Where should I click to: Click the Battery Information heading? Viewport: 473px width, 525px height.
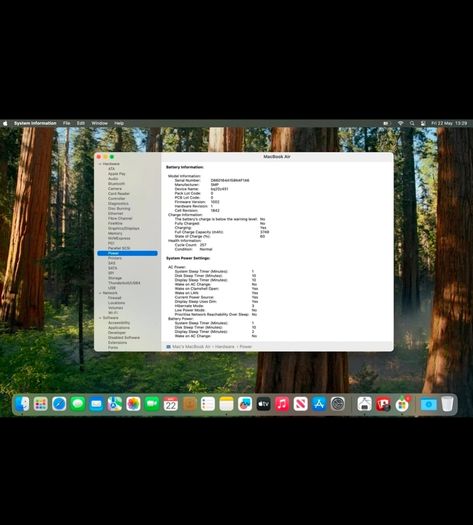185,167
